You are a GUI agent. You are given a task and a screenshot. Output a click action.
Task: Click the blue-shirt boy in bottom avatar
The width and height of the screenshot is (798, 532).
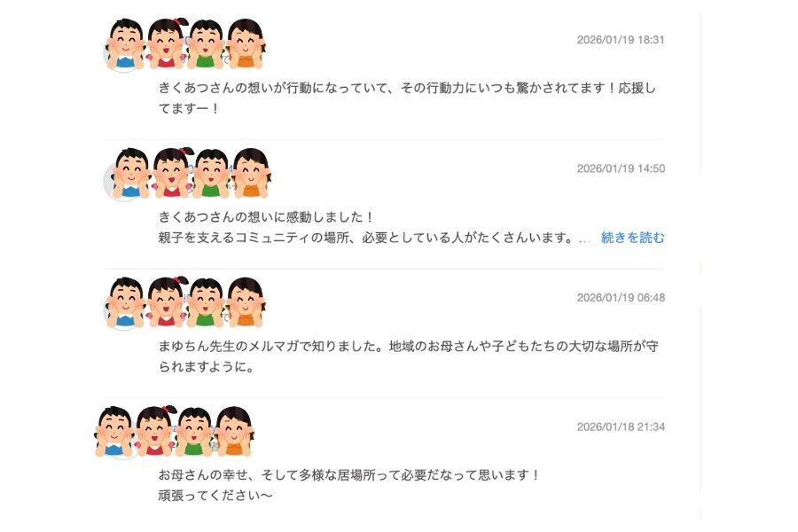pyautogui.click(x=114, y=432)
